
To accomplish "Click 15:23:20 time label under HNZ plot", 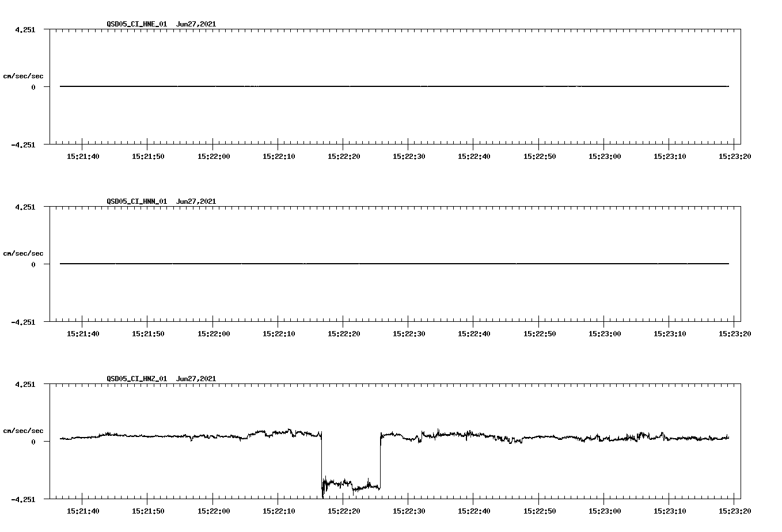I will (735, 511).
